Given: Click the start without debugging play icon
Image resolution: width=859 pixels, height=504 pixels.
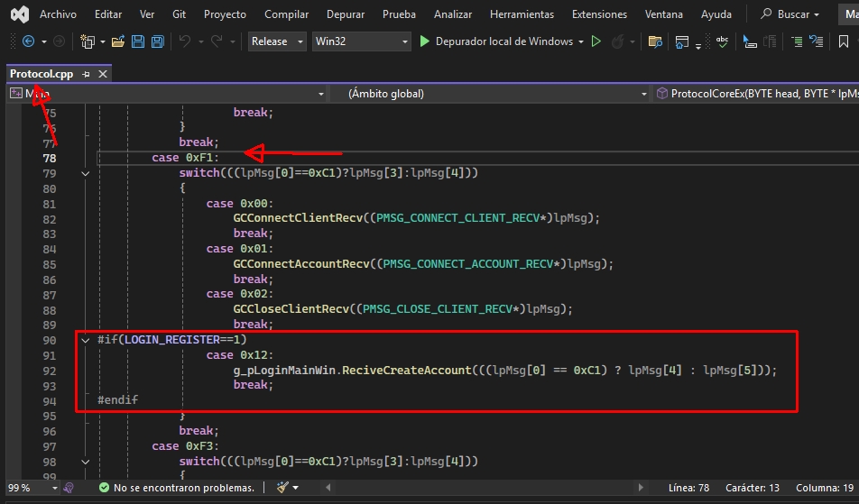Looking at the screenshot, I should [596, 41].
